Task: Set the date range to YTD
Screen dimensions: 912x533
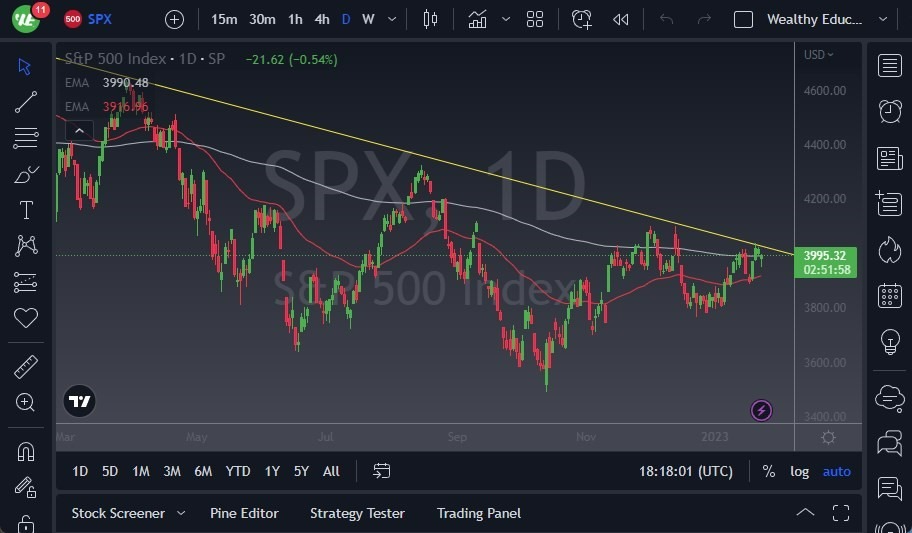Action: 238,471
